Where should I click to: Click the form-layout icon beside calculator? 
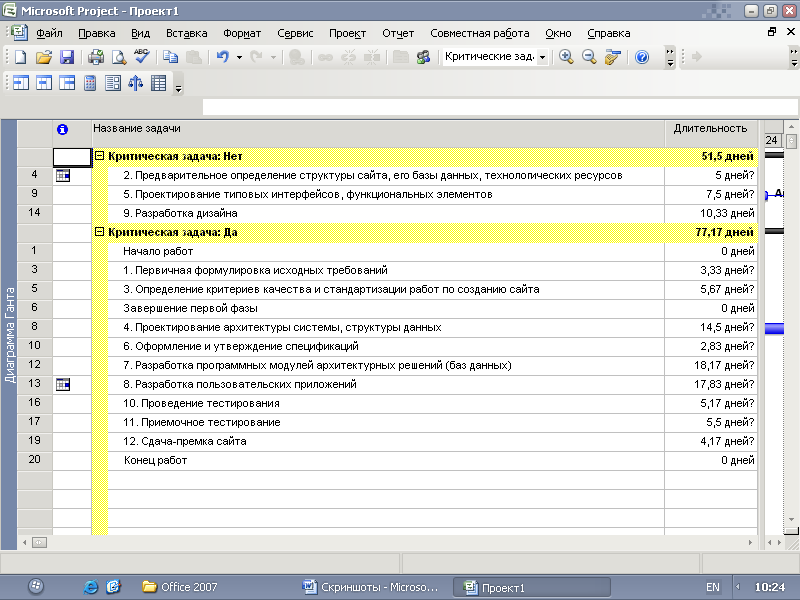pyautogui.click(x=113, y=83)
